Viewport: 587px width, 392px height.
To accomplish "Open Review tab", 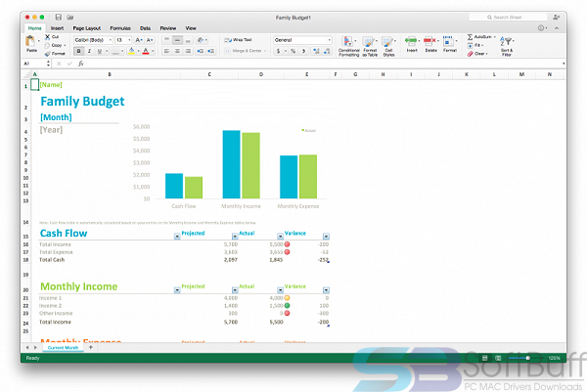I will click(167, 28).
